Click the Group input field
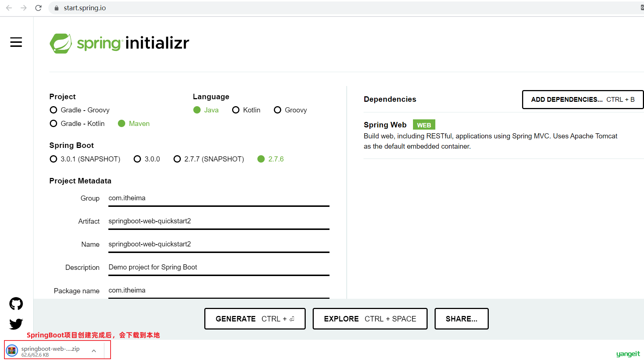The height and width of the screenshot is (361, 644). pyautogui.click(x=219, y=198)
